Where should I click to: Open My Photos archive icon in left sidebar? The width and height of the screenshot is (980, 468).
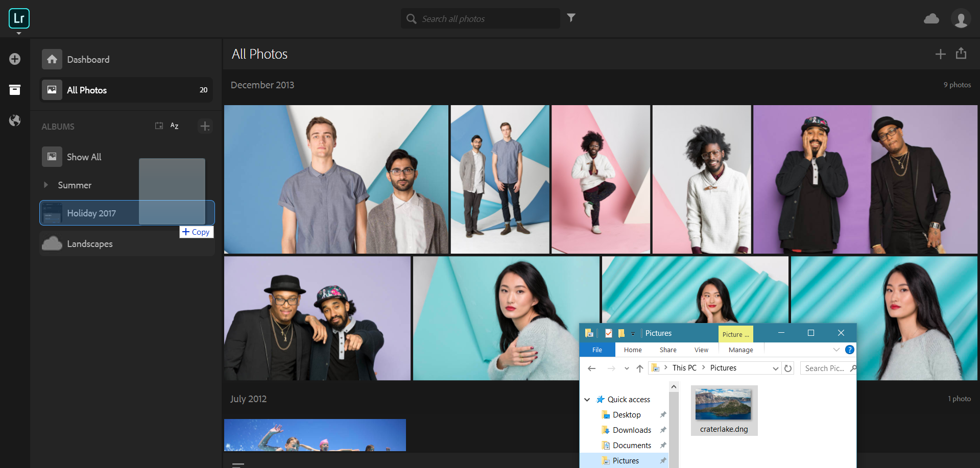[x=15, y=89]
